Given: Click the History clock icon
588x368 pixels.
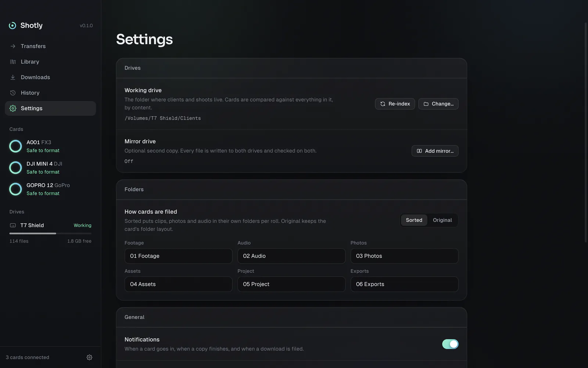Looking at the screenshot, I should click(x=13, y=93).
